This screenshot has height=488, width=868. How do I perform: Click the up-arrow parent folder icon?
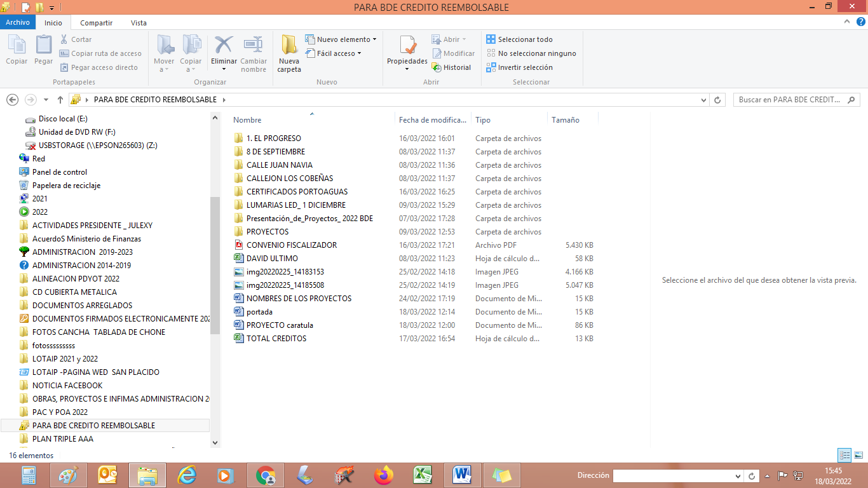pos(60,100)
